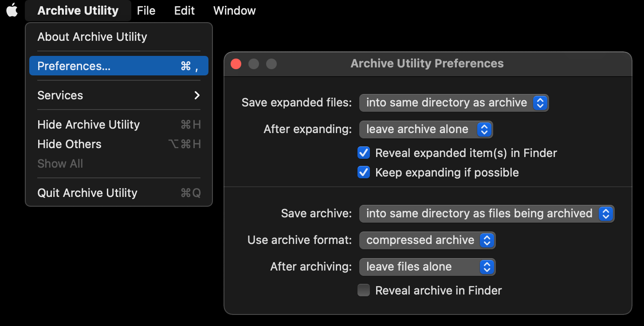The height and width of the screenshot is (326, 644).
Task: Close the Archive Utility Preferences window
Action: (x=236, y=64)
